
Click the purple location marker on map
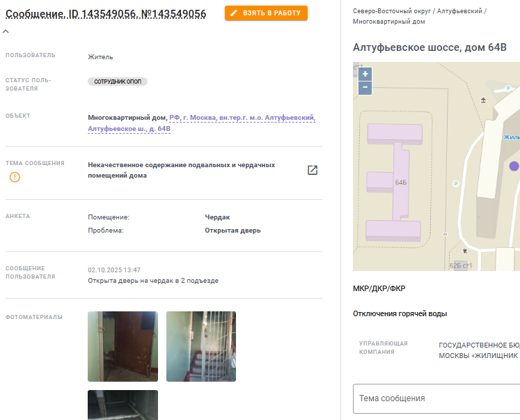pos(514,166)
